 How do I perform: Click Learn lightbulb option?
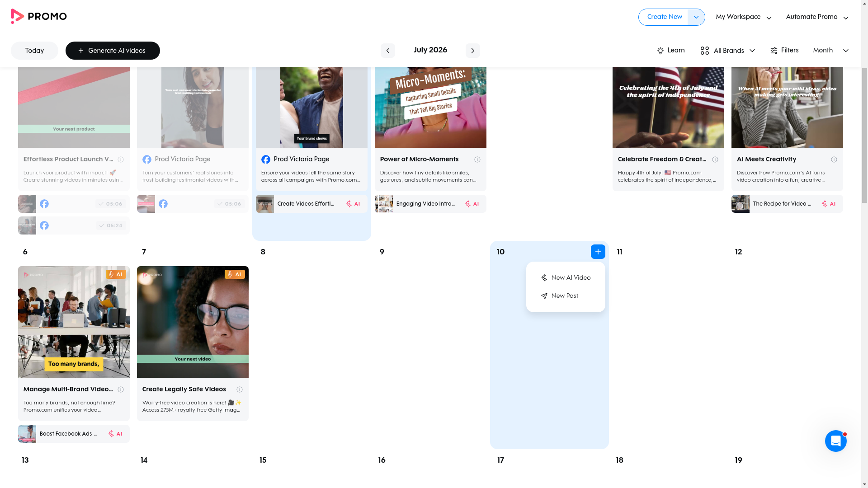point(670,51)
